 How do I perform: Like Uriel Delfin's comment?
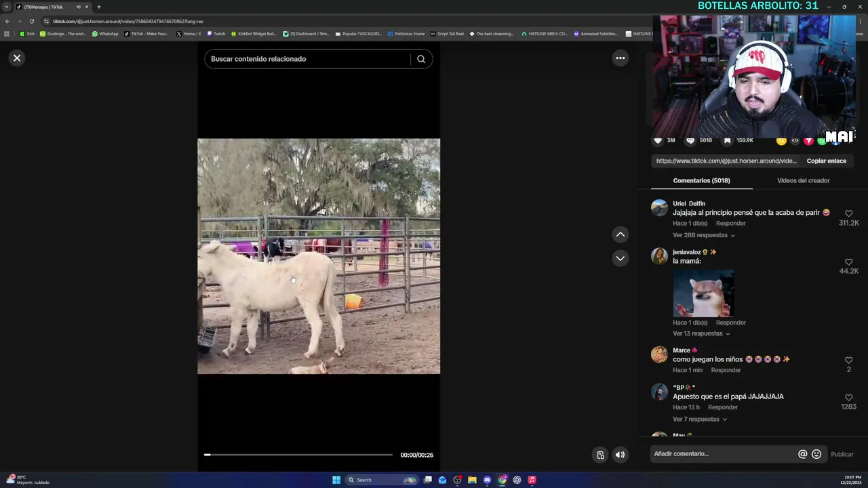(848, 213)
